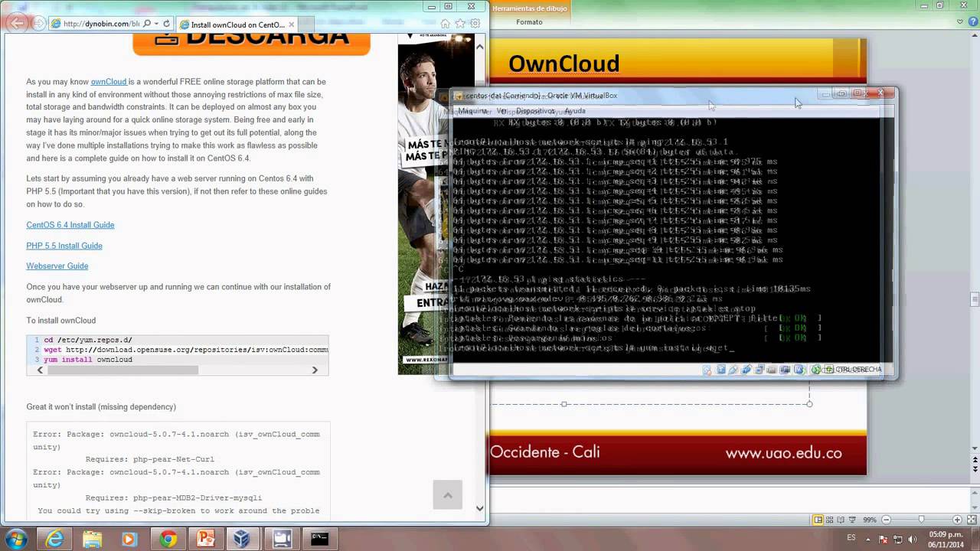Image resolution: width=980 pixels, height=551 pixels.
Task: Refresh the dynobin.com page
Action: (166, 24)
